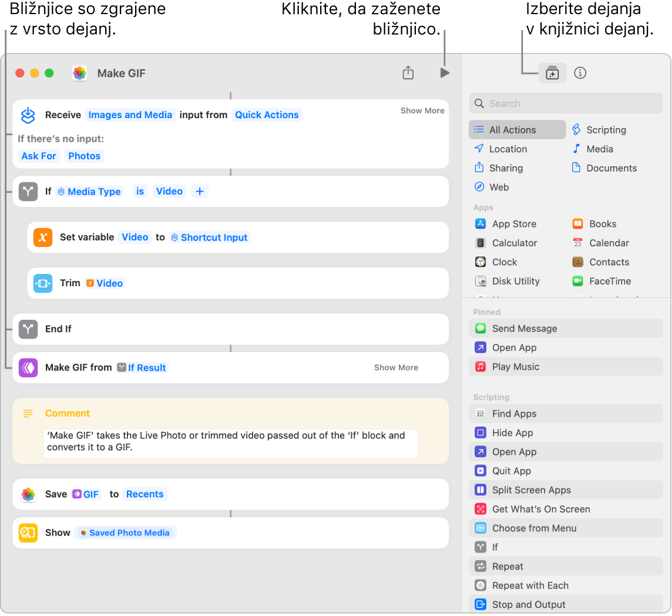
Task: Click the Trim action icon
Action: [43, 283]
